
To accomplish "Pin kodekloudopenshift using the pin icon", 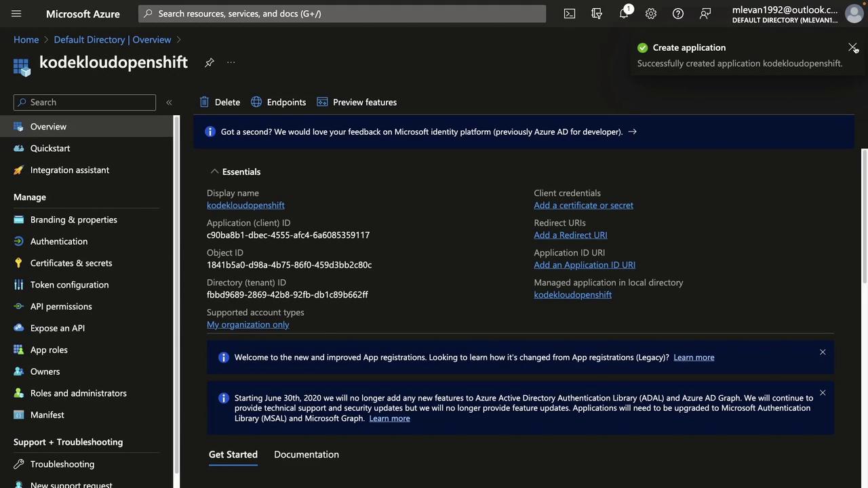I will pyautogui.click(x=210, y=62).
